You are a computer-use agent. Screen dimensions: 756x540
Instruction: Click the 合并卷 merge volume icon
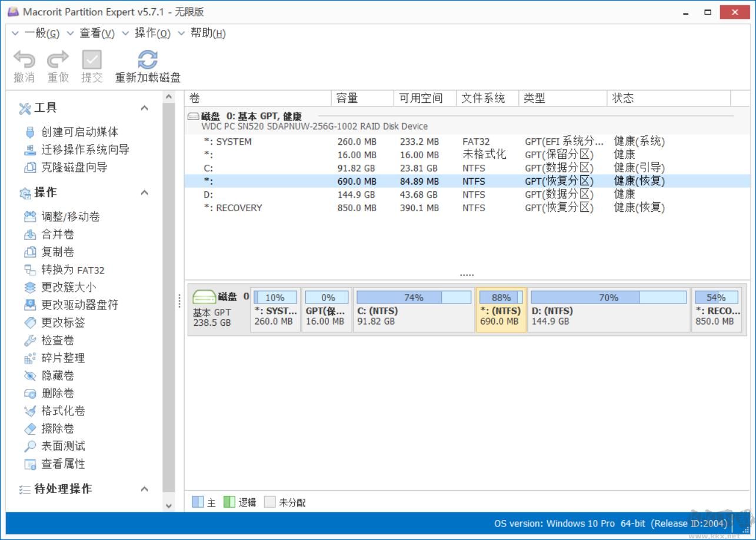[x=29, y=234]
